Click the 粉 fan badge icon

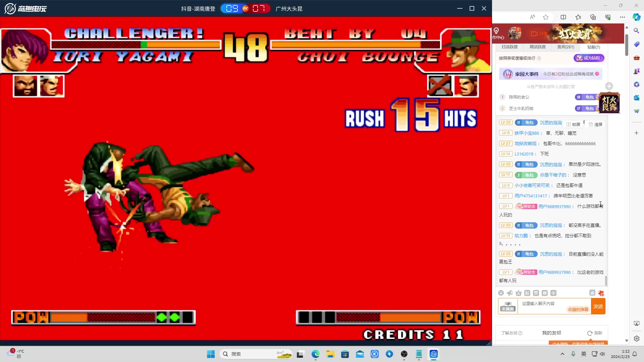pyautogui.click(x=527, y=293)
